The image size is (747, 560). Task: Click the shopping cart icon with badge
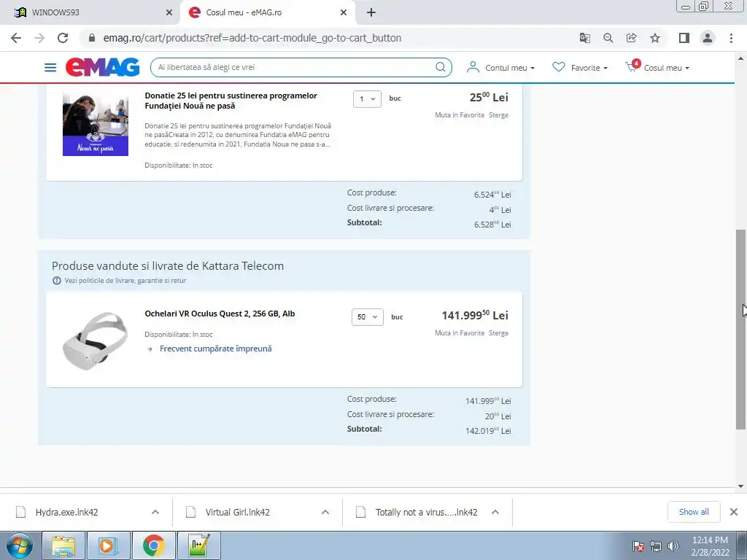tap(632, 66)
